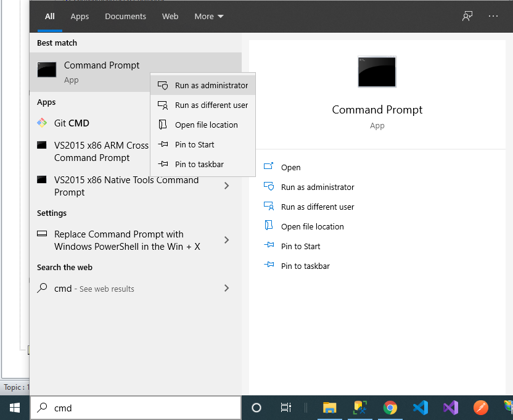Open Visual Studio from the taskbar
Screen dimensions: 513x420
tap(451, 408)
